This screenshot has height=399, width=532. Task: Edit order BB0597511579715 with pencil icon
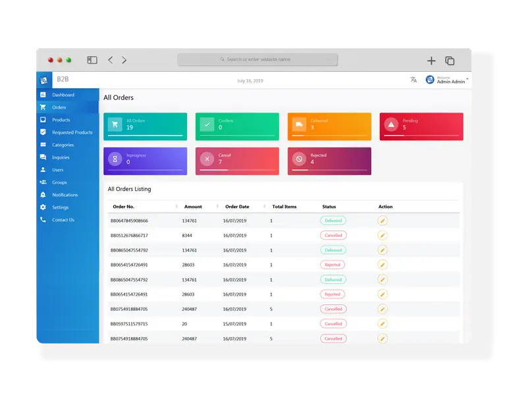pos(383,324)
